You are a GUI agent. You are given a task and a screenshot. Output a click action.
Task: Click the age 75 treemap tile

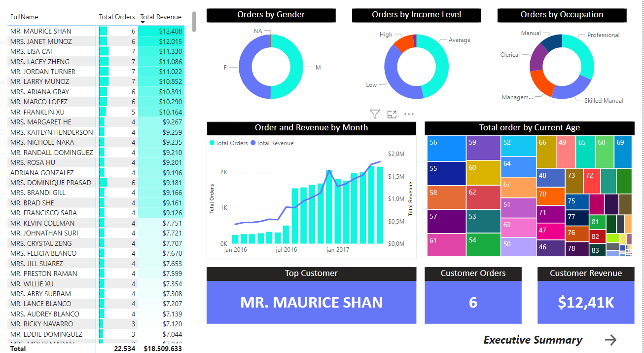(x=577, y=201)
